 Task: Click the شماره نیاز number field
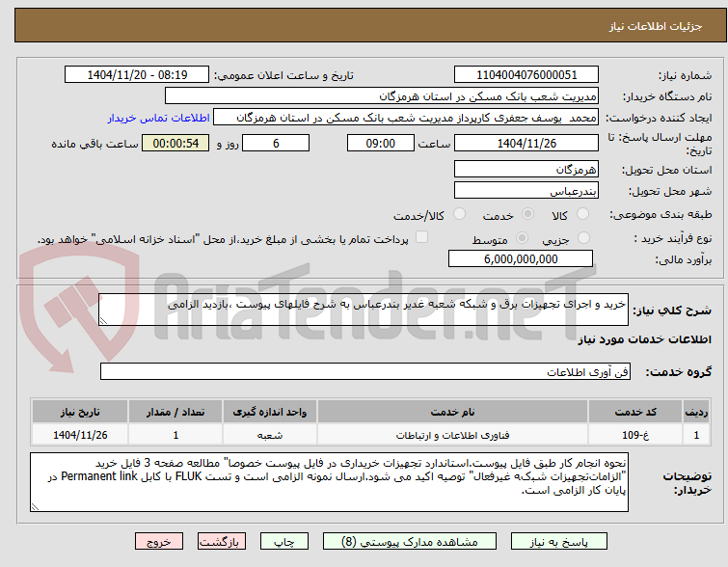[x=526, y=75]
